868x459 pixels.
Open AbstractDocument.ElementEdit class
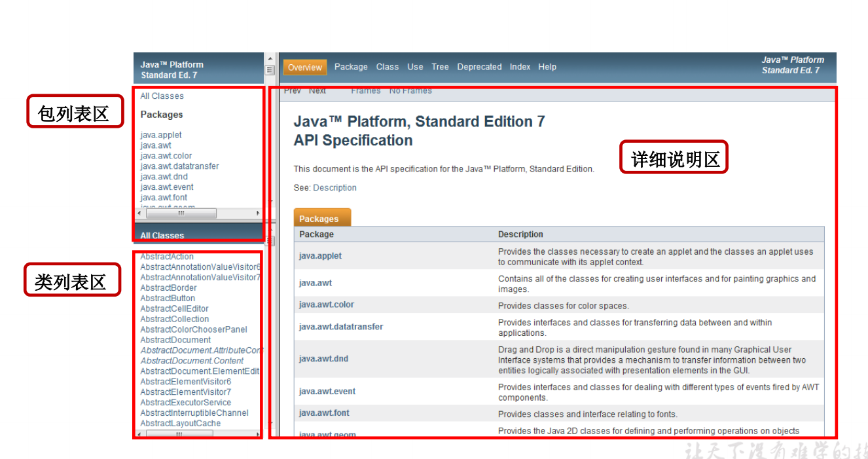200,371
